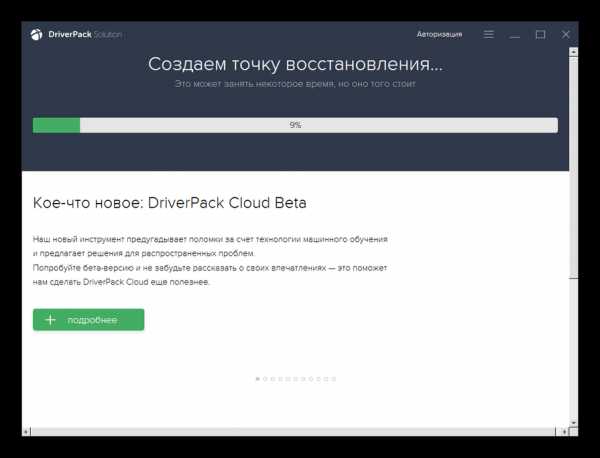Click the DriverPack Solution logo icon
The width and height of the screenshot is (600, 458).
36,34
